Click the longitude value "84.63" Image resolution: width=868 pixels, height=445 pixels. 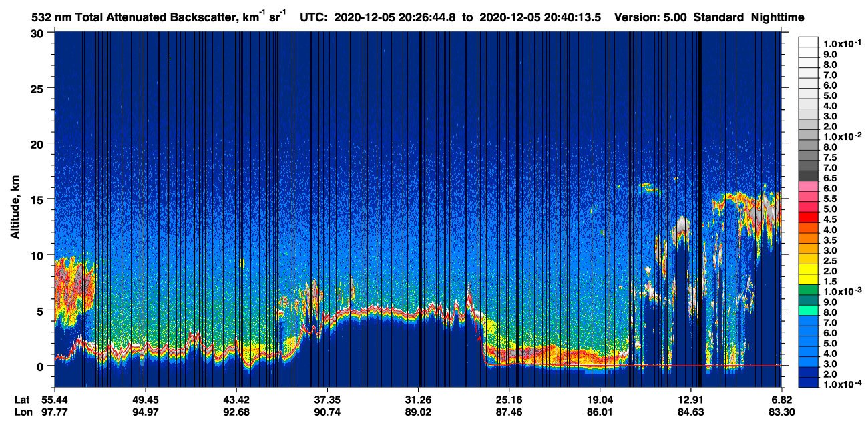tap(690, 412)
